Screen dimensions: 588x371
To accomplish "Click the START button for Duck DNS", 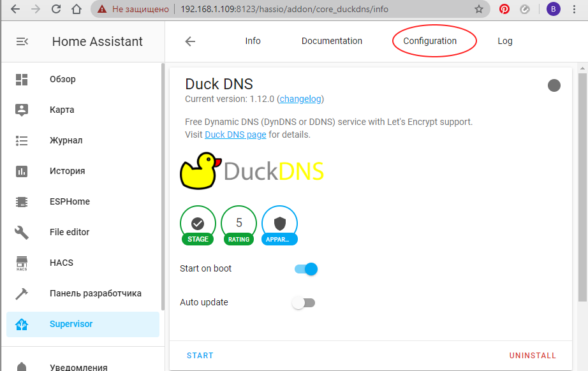I will 200,355.
